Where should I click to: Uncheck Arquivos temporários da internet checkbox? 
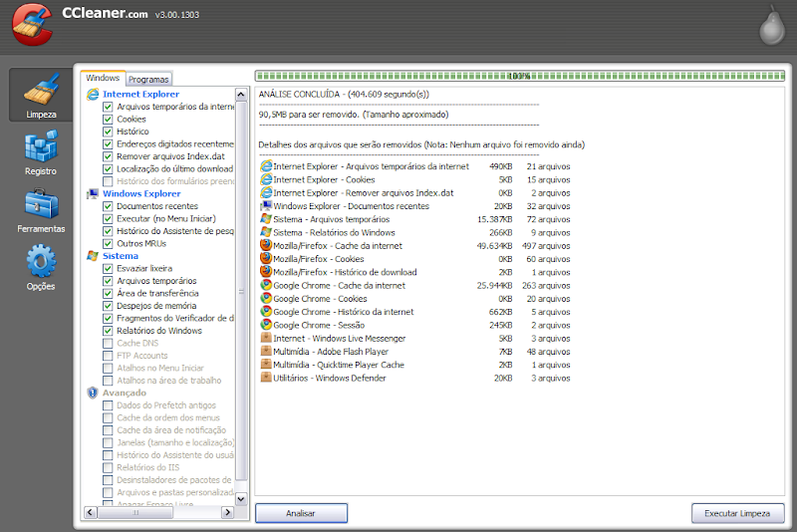click(x=108, y=107)
